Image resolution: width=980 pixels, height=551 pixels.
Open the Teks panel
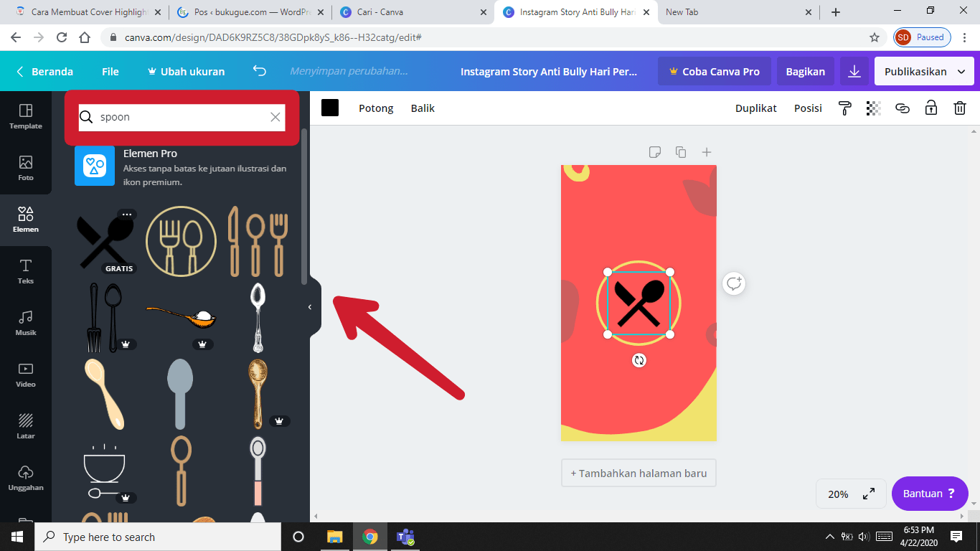point(26,271)
